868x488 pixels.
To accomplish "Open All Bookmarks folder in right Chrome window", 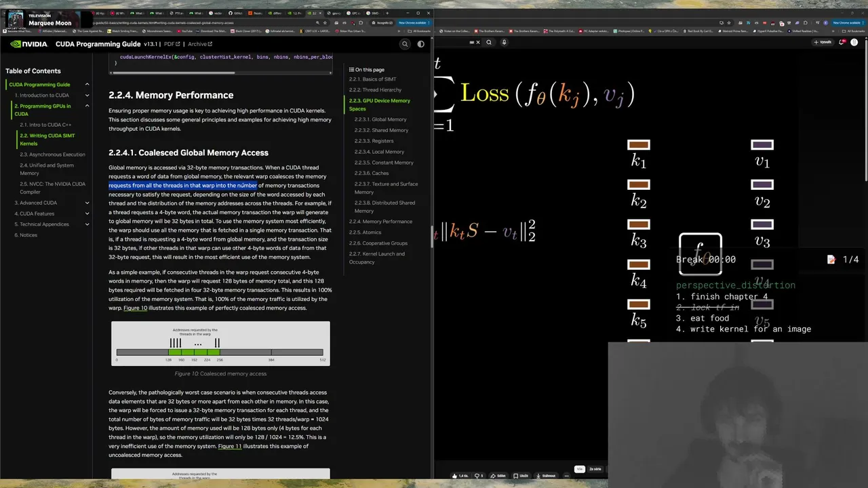I will click(852, 31).
